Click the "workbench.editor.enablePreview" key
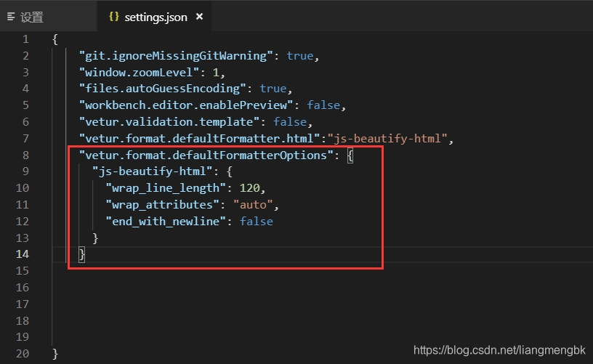Viewport: 593px width, 364px height. coord(186,105)
